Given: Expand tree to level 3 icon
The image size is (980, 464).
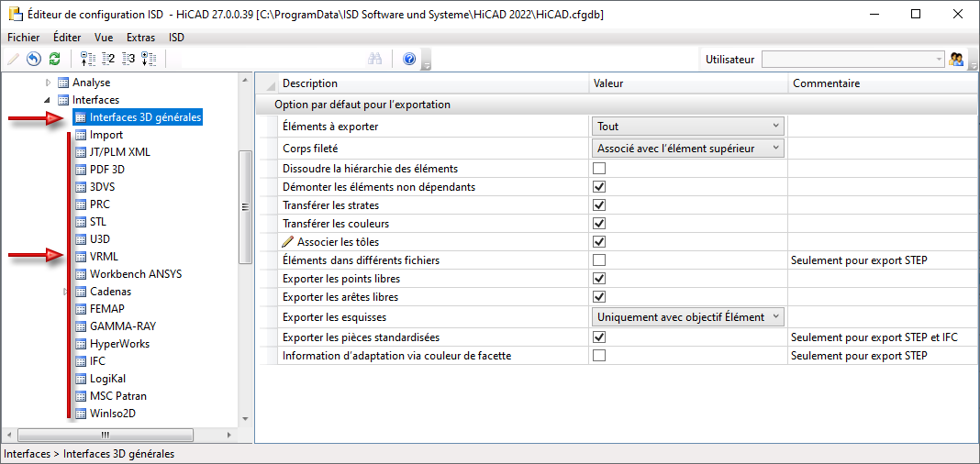Looking at the screenshot, I should 128,59.
